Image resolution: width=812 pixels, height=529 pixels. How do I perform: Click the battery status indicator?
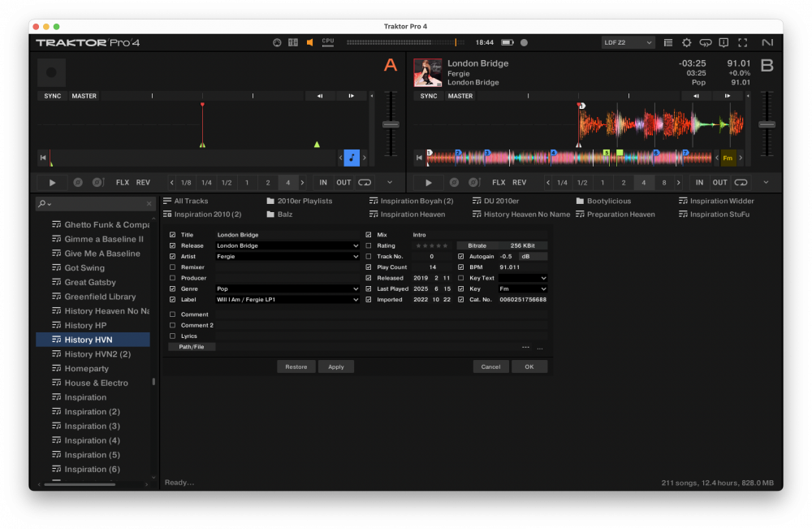pyautogui.click(x=508, y=42)
